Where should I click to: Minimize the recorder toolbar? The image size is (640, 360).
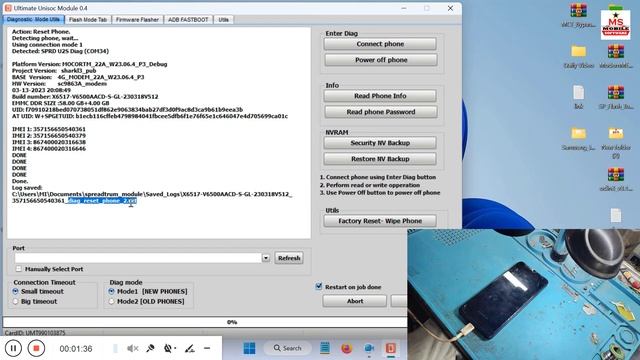(x=207, y=348)
